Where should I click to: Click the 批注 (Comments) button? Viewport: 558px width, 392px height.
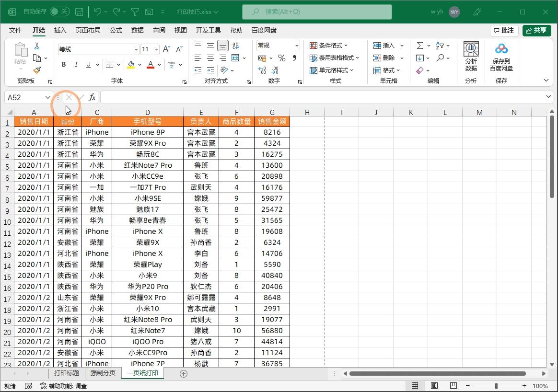point(503,30)
